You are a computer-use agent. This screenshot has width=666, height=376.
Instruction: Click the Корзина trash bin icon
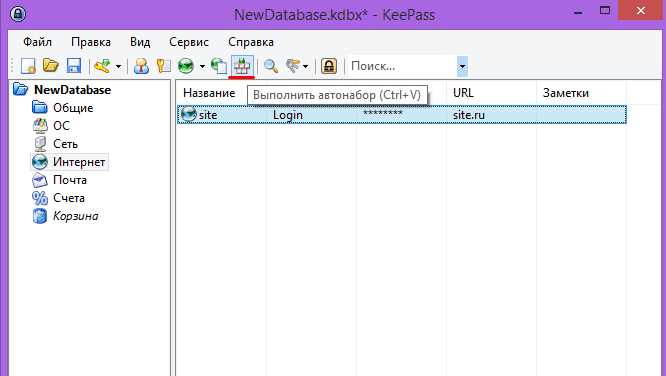pos(40,216)
